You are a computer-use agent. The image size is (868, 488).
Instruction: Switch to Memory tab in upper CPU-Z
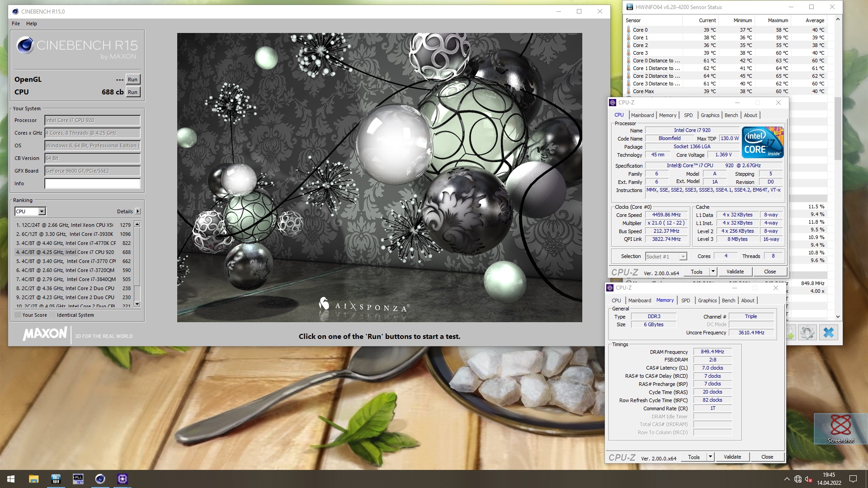coord(668,115)
